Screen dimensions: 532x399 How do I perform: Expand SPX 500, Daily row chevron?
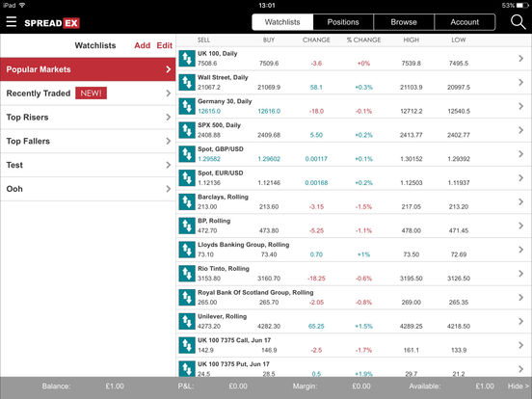click(520, 130)
